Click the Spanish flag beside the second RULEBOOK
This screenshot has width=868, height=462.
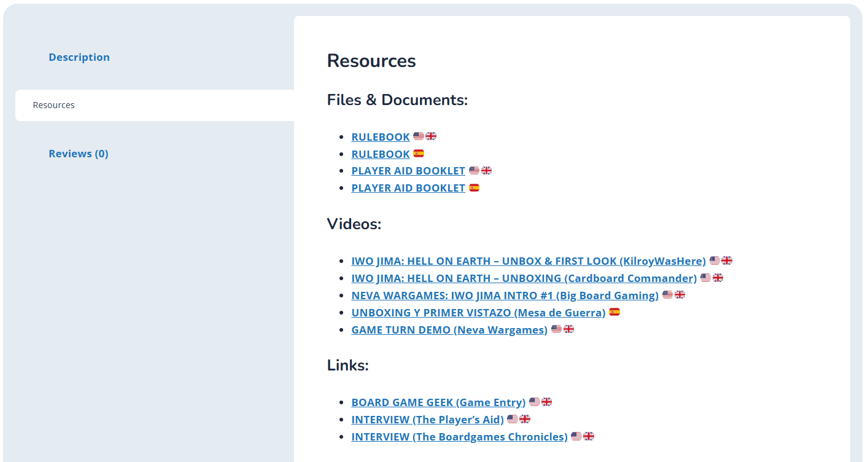(419, 154)
